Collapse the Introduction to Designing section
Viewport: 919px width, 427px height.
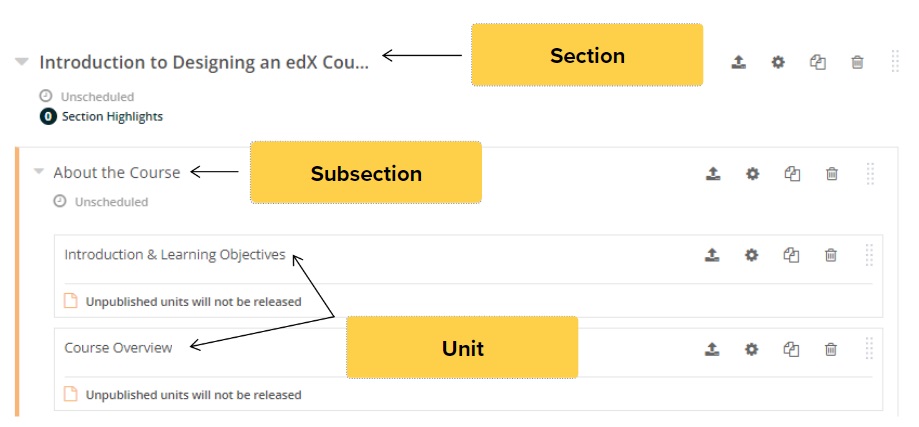click(22, 62)
